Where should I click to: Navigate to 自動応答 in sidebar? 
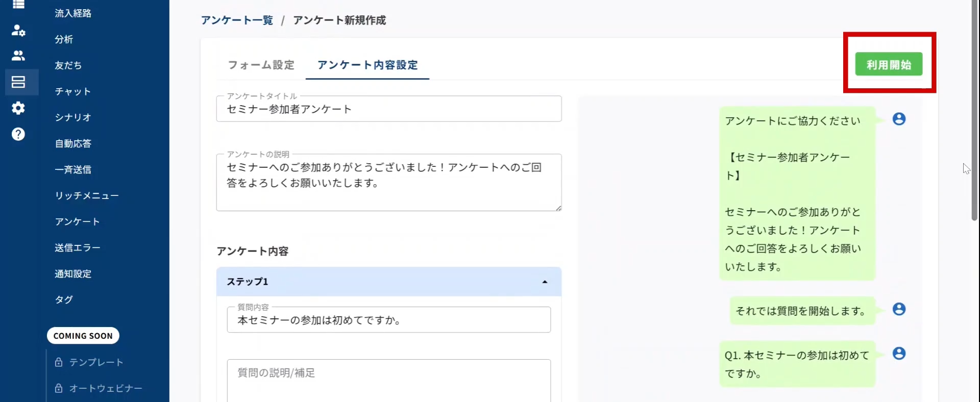[73, 144]
